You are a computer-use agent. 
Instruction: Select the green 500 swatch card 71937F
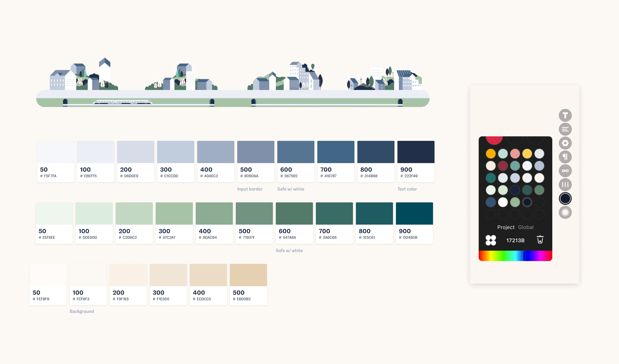tap(254, 223)
